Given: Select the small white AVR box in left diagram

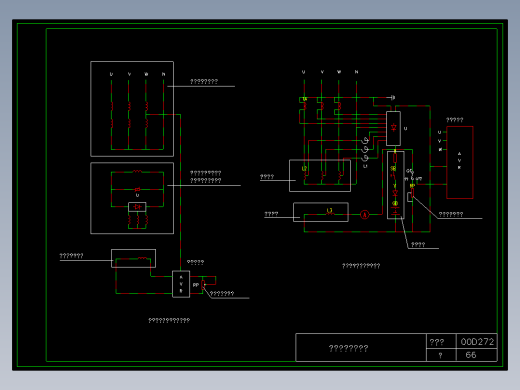Looking at the screenshot, I should pos(181,284).
